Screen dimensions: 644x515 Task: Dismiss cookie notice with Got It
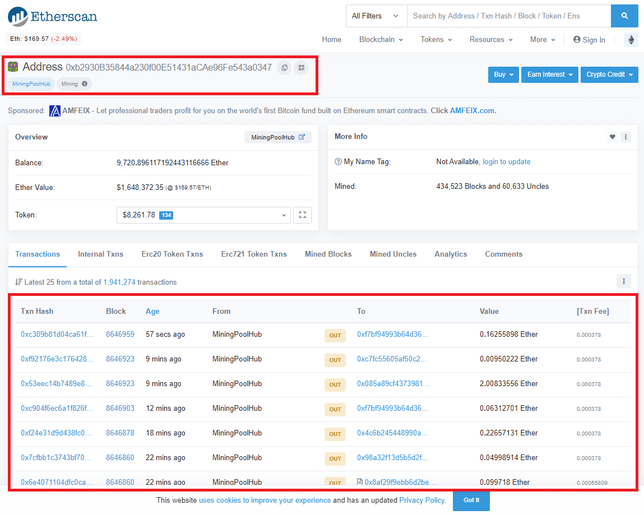(x=470, y=500)
